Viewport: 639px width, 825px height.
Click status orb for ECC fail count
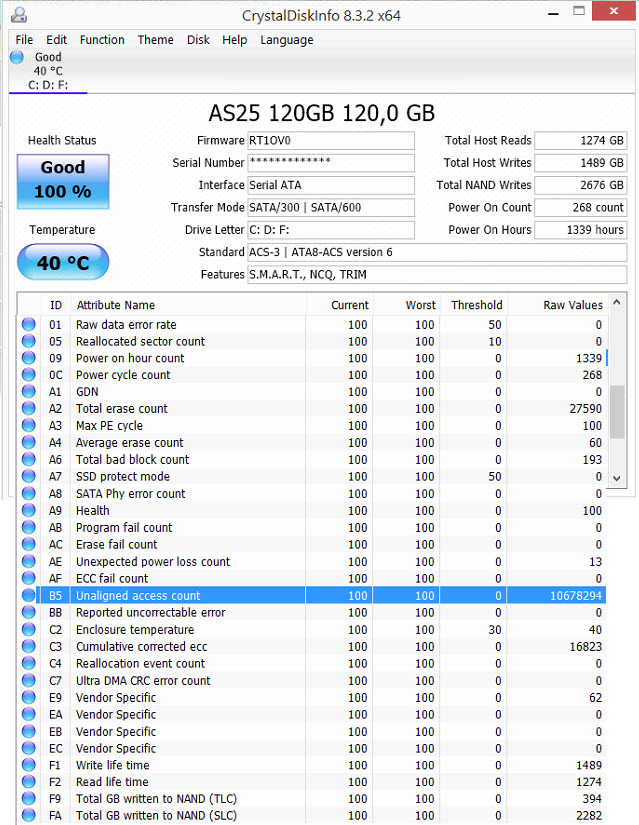[x=28, y=578]
